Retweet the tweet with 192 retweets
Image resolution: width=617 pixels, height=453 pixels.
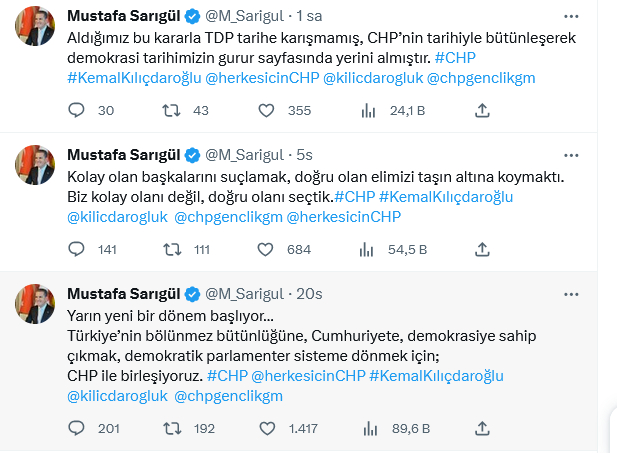[173, 428]
